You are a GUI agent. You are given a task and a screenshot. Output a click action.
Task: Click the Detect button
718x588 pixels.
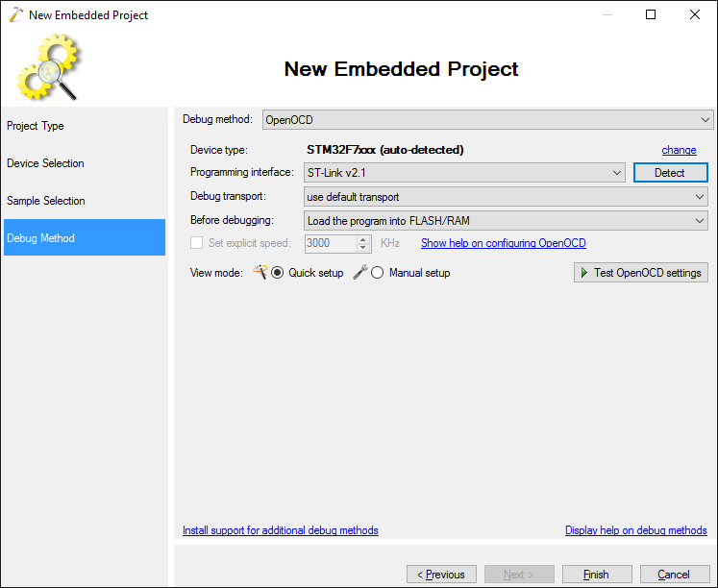(670, 173)
